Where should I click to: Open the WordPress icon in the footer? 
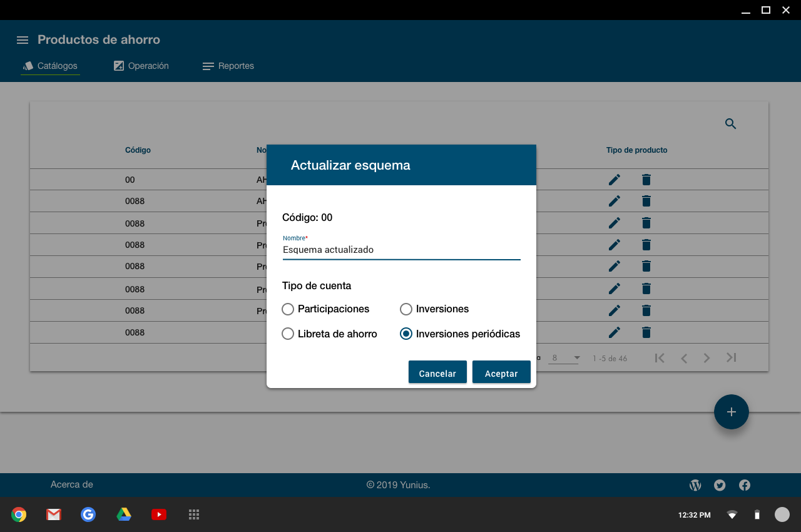tap(695, 485)
